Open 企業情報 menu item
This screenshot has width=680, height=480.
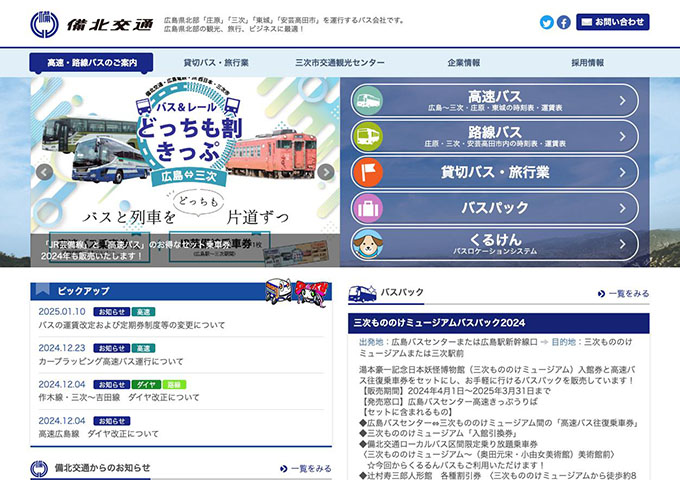(464, 63)
